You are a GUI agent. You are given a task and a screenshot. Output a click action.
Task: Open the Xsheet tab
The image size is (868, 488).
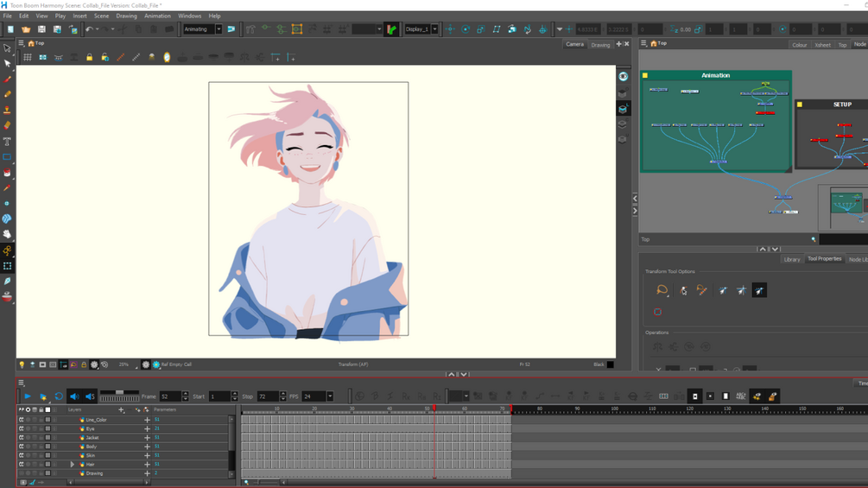822,45
